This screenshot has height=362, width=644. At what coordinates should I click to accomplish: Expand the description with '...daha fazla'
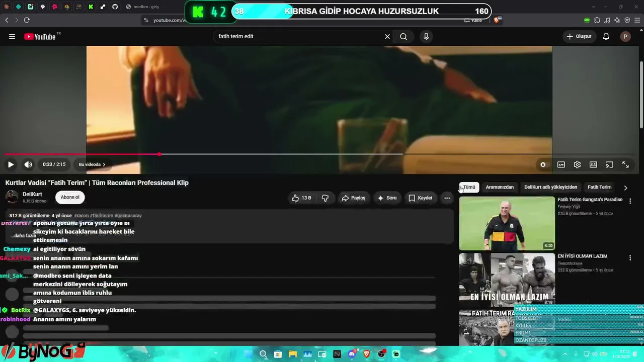[23, 235]
